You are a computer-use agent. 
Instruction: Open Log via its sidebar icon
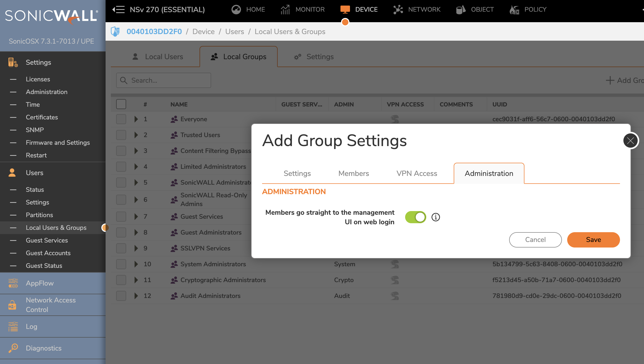point(13,326)
